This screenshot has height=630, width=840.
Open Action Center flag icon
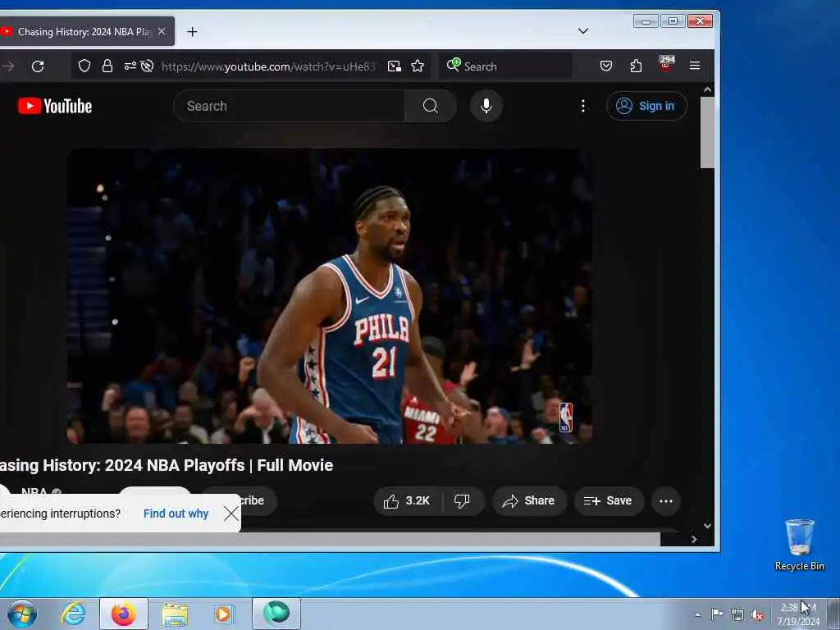click(717, 614)
